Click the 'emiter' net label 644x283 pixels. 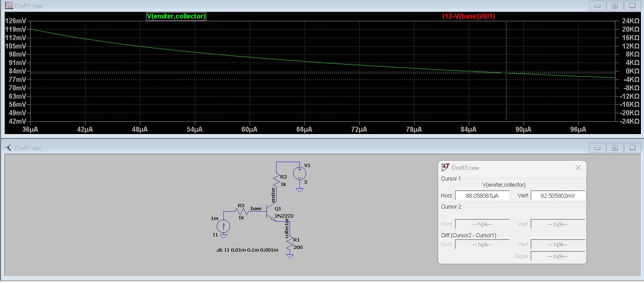coord(273,195)
